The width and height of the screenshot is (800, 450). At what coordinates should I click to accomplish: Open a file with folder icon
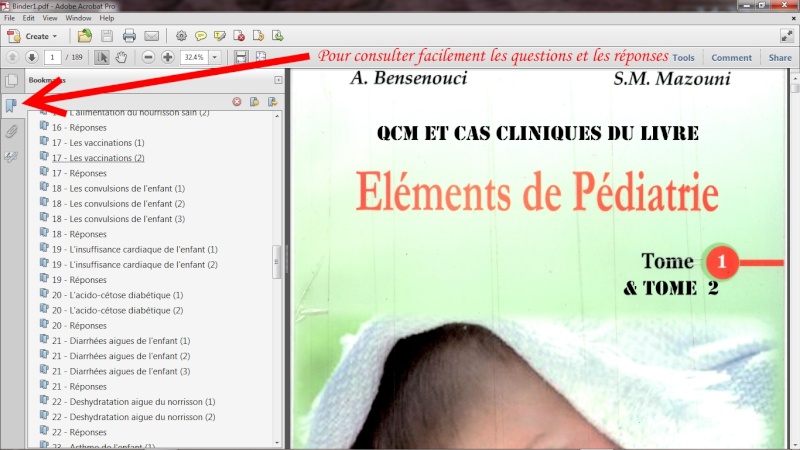coord(85,36)
